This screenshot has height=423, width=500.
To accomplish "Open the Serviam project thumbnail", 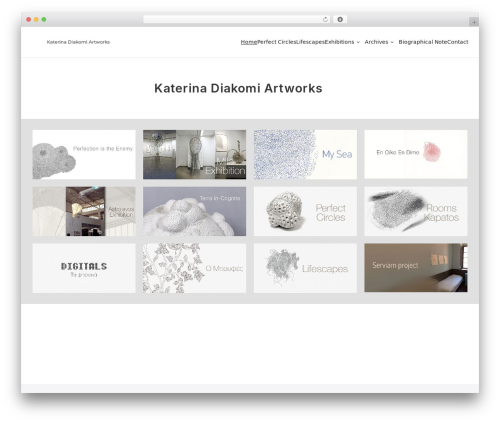I will 416,268.
